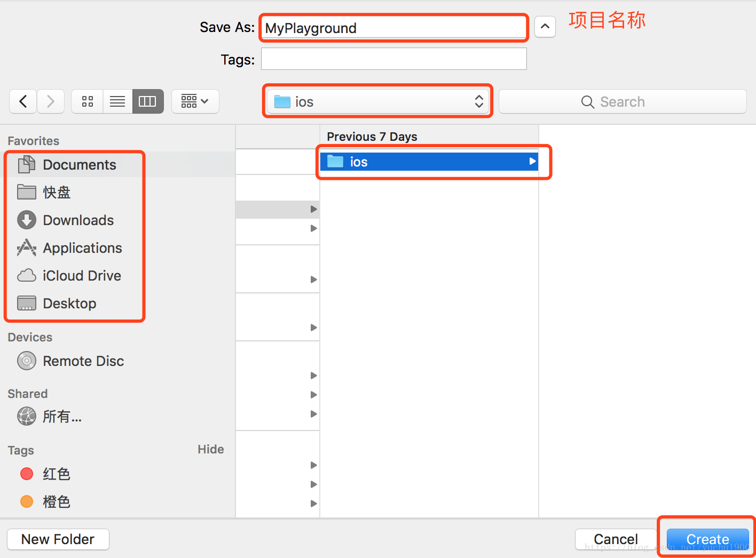
Task: Click the Desktop icon in sidebar
Action: 27,303
